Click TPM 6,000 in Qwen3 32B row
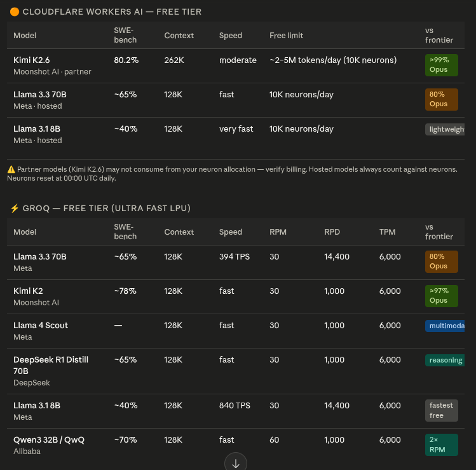This screenshot has width=476, height=470. (x=390, y=440)
